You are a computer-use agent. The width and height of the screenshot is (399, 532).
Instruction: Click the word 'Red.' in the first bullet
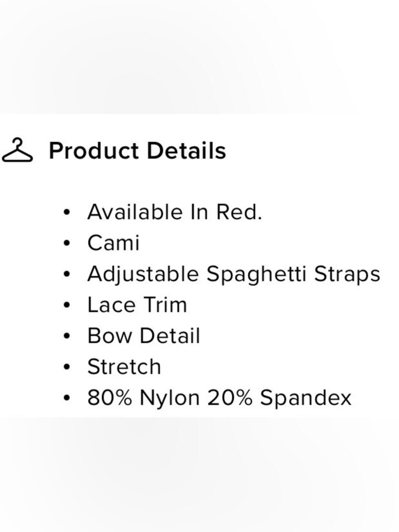pyautogui.click(x=239, y=212)
